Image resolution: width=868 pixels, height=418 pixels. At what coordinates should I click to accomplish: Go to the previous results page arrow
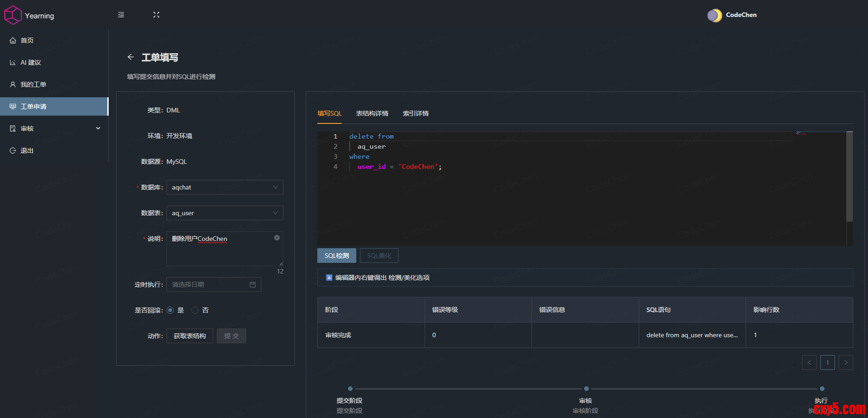click(809, 362)
